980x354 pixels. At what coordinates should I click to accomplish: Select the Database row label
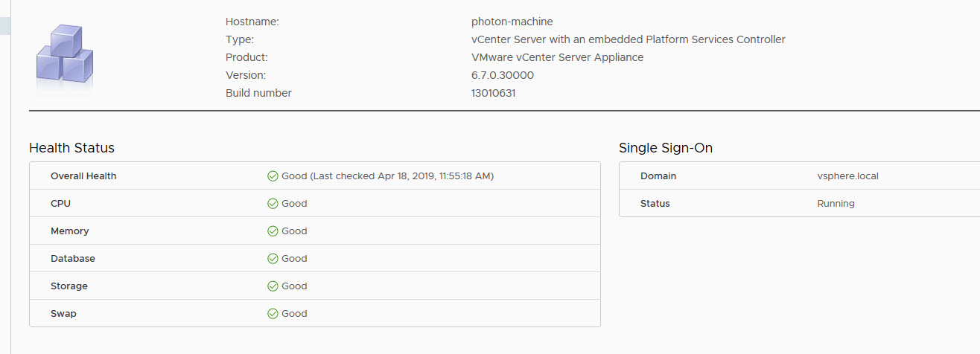[72, 259]
